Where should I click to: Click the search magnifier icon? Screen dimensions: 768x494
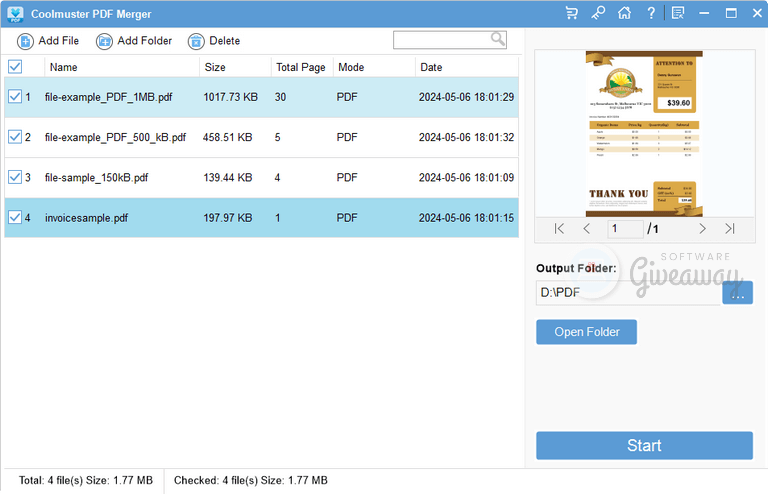click(x=498, y=39)
